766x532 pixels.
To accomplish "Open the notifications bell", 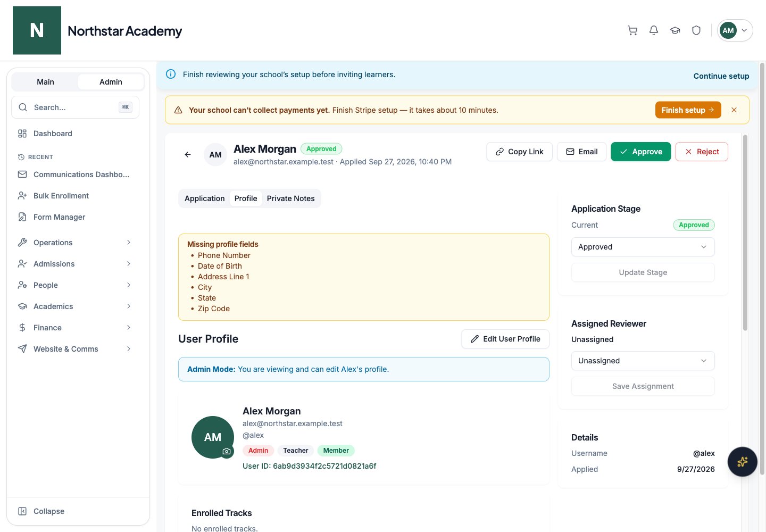I will tap(654, 30).
